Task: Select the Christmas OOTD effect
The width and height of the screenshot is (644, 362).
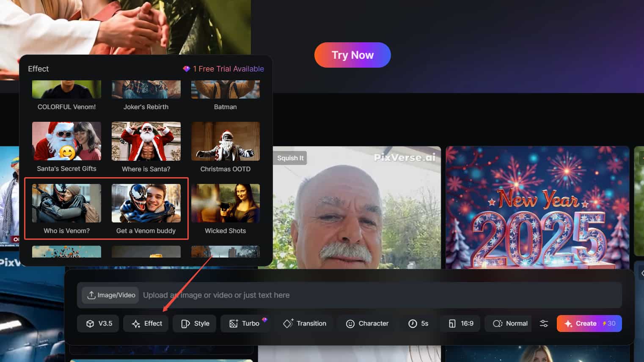Action: pyautogui.click(x=226, y=147)
